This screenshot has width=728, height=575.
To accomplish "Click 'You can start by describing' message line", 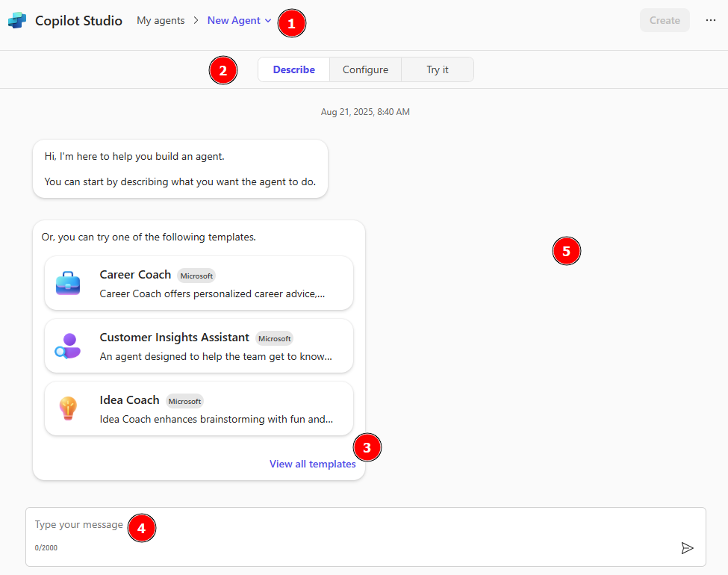I will [x=180, y=181].
